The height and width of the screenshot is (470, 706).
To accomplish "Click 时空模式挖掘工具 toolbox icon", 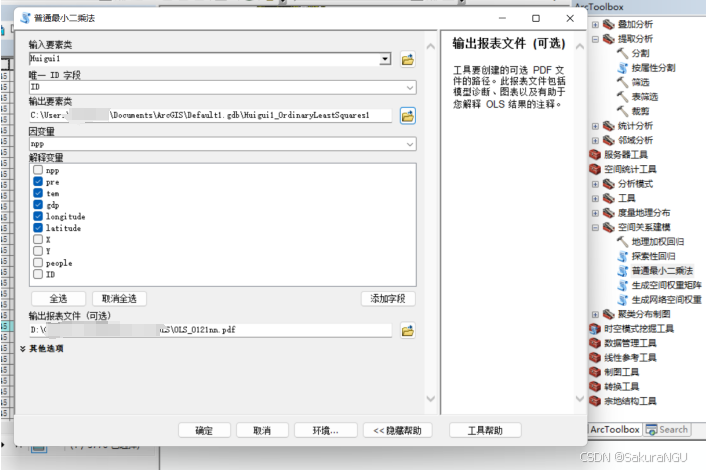I will tap(595, 329).
